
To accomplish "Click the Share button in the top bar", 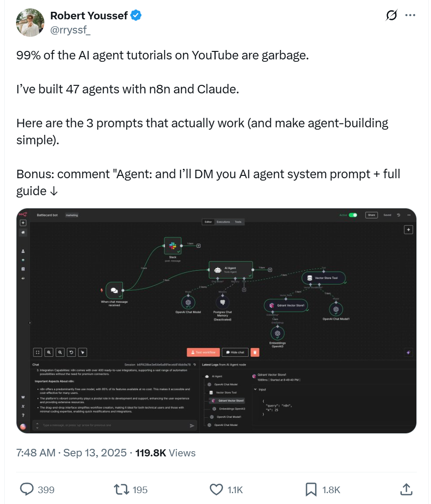I will (372, 215).
